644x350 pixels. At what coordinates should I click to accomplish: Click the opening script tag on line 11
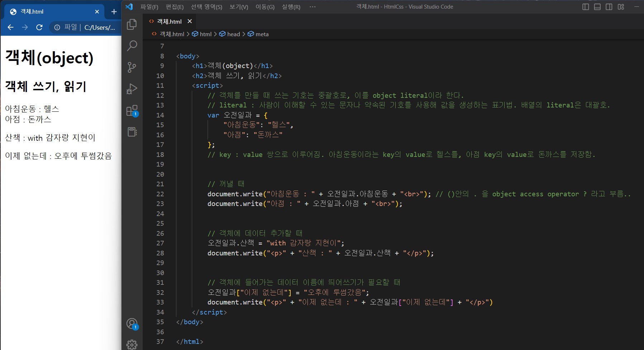pos(207,85)
